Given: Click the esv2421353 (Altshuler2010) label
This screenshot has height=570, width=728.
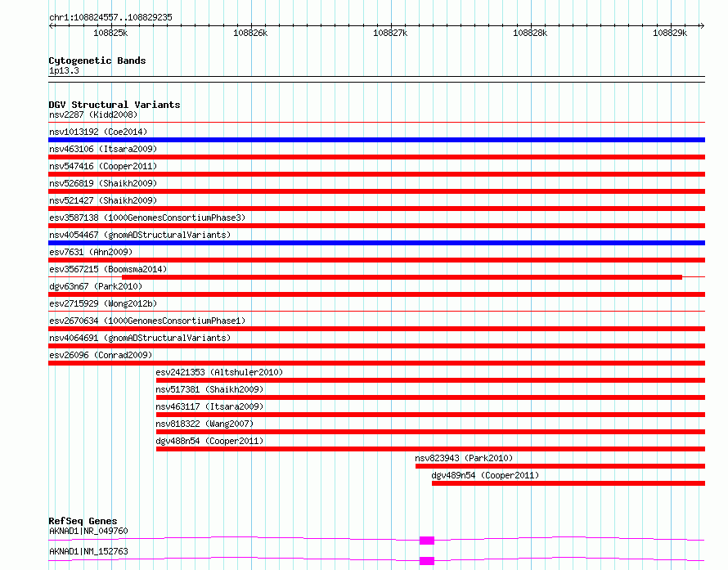Looking at the screenshot, I should 219,372.
